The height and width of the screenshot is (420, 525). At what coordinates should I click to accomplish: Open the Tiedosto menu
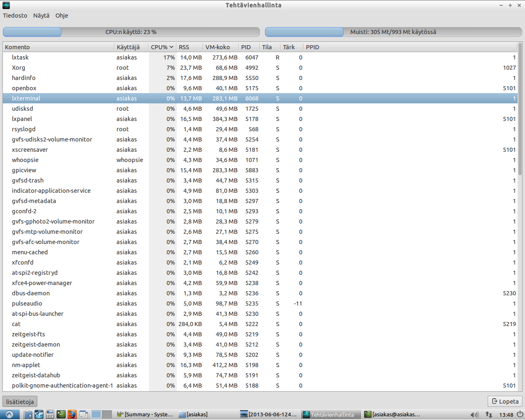15,16
